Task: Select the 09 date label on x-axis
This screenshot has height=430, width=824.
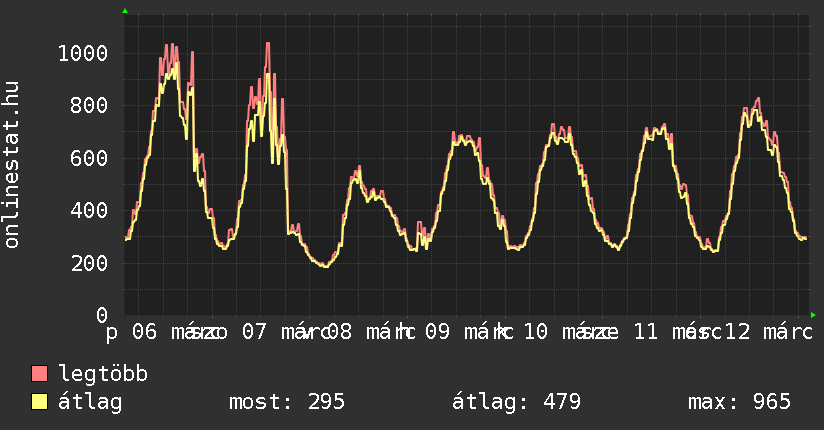Action: tap(437, 332)
